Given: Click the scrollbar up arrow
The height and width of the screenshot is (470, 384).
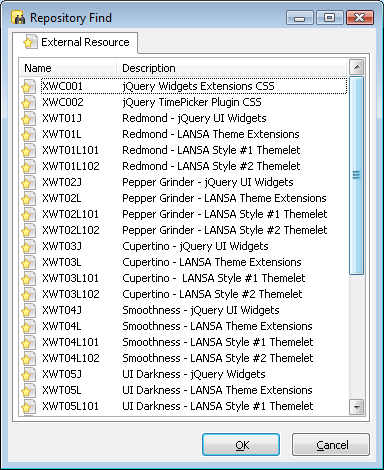Looking at the screenshot, I should [x=357, y=67].
